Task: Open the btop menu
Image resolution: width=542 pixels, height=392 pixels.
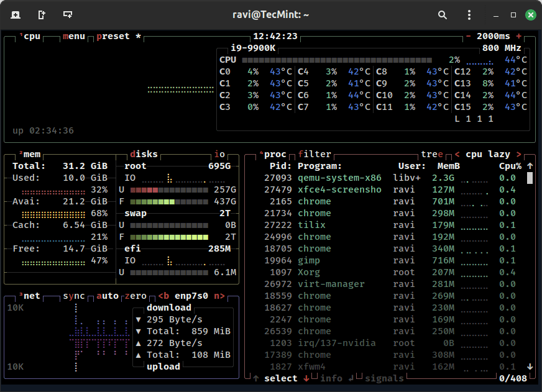Action: (x=73, y=36)
